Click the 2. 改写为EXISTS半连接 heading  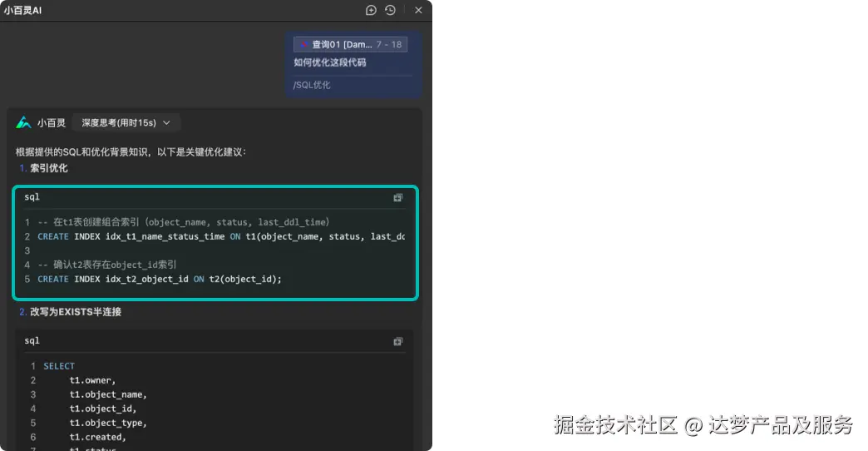click(x=71, y=312)
